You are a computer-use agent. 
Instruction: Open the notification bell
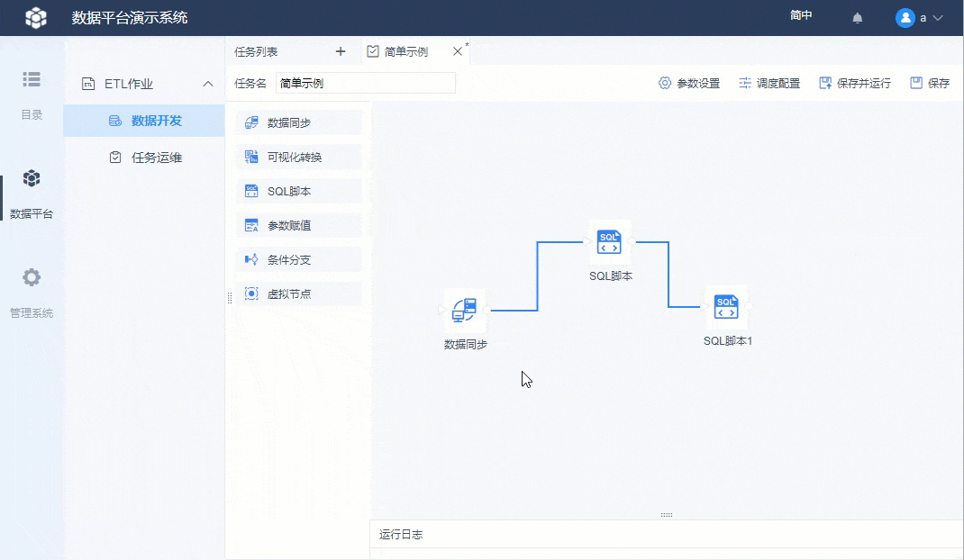[856, 17]
